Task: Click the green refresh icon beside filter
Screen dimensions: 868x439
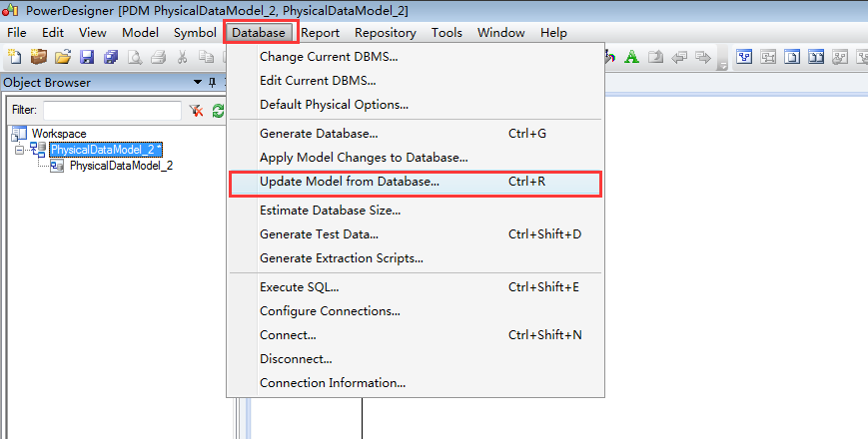Action: pyautogui.click(x=218, y=111)
